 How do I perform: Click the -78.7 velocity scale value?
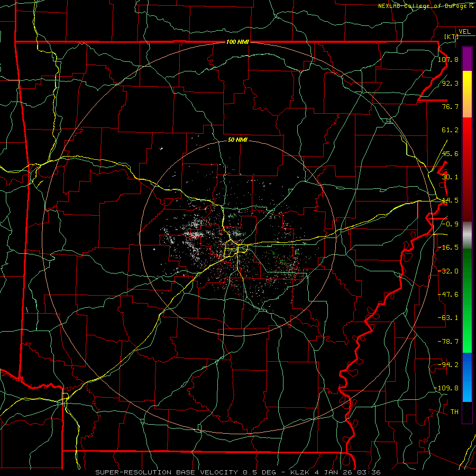[x=448, y=342]
